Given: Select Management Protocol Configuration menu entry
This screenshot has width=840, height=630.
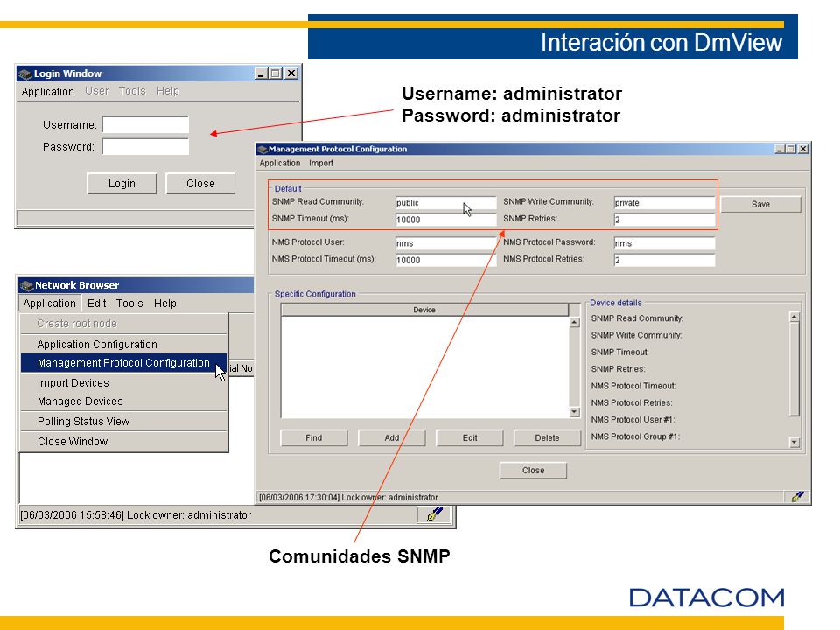Looking at the screenshot, I should click(123, 362).
